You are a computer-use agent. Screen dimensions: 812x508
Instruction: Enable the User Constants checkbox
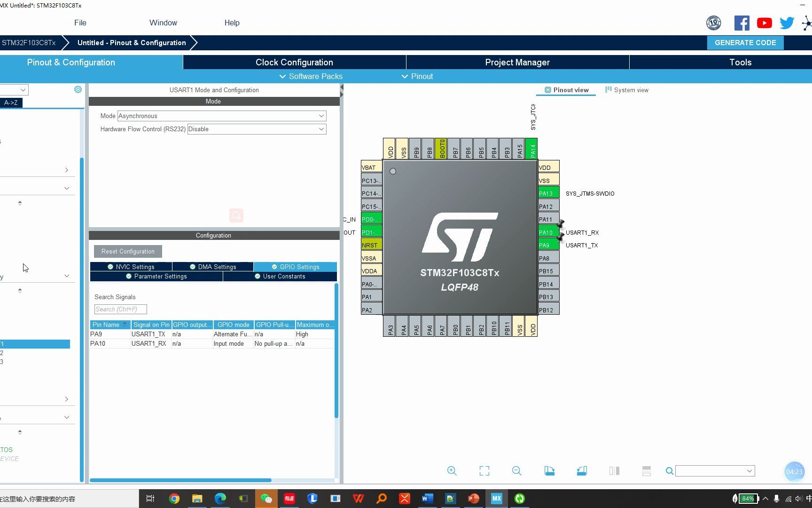click(258, 276)
